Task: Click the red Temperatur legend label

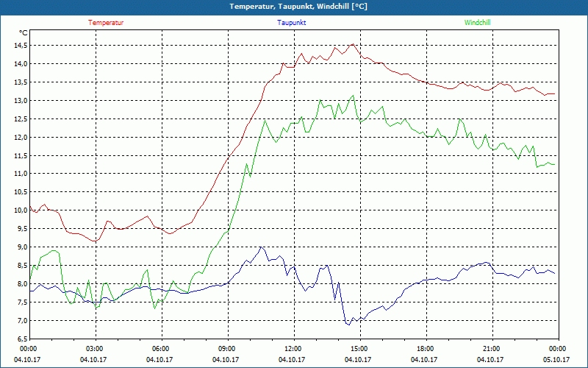Action: pyautogui.click(x=106, y=23)
